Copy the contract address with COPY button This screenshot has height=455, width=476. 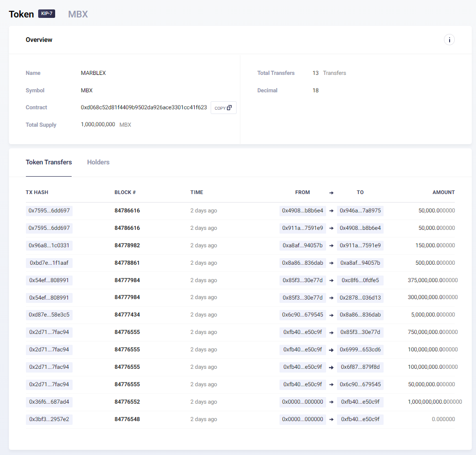click(x=223, y=108)
